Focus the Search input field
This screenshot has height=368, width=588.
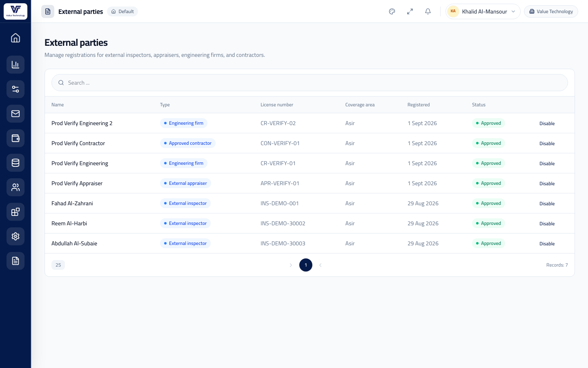(x=310, y=83)
